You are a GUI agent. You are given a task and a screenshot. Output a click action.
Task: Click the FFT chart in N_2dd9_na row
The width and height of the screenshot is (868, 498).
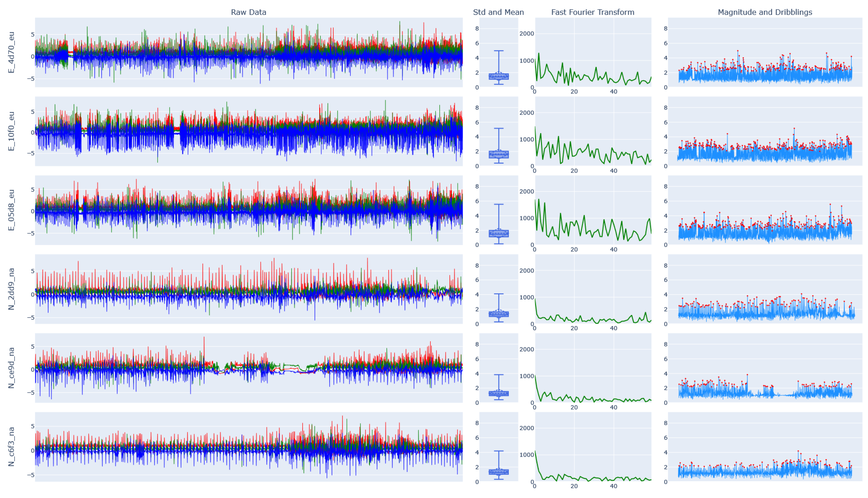point(593,289)
